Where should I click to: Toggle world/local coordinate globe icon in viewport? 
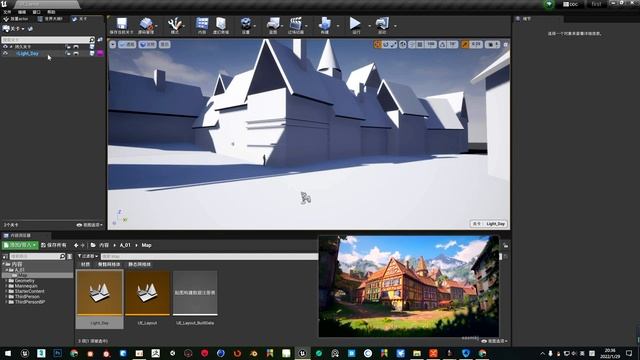click(403, 44)
